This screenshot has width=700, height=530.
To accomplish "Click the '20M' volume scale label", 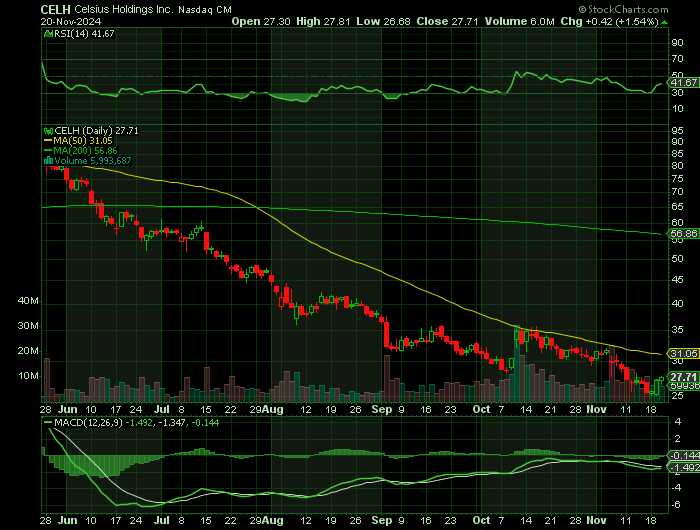I will [x=28, y=351].
